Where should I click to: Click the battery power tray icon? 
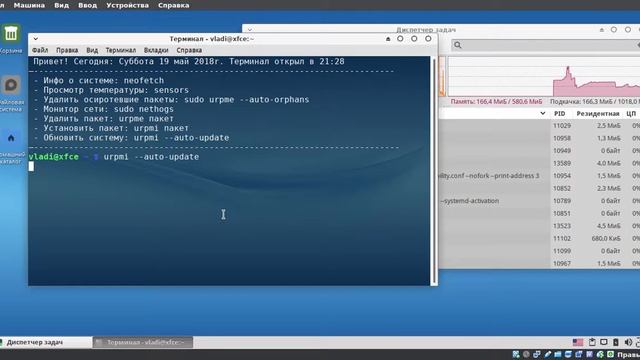(x=616, y=342)
